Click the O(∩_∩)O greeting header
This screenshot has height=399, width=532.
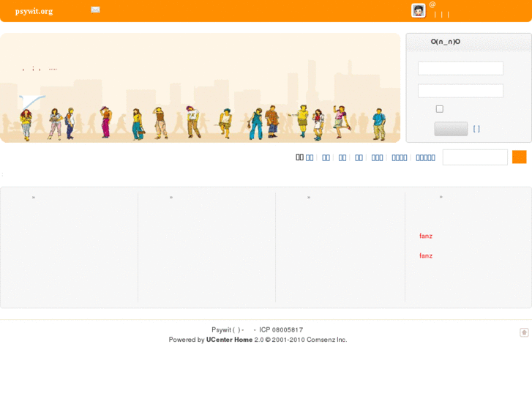point(446,42)
